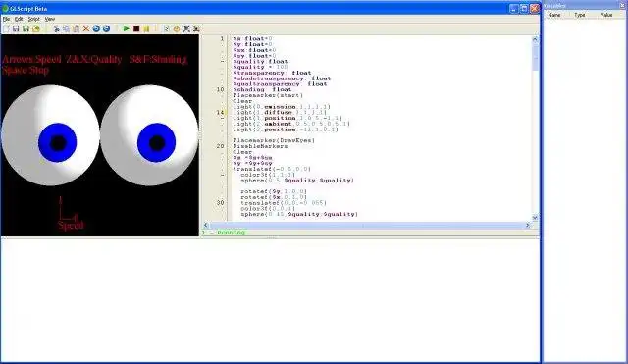Click the 'translatef(-0.5,0,0)' code line
628x364 pixels.
[272, 170]
